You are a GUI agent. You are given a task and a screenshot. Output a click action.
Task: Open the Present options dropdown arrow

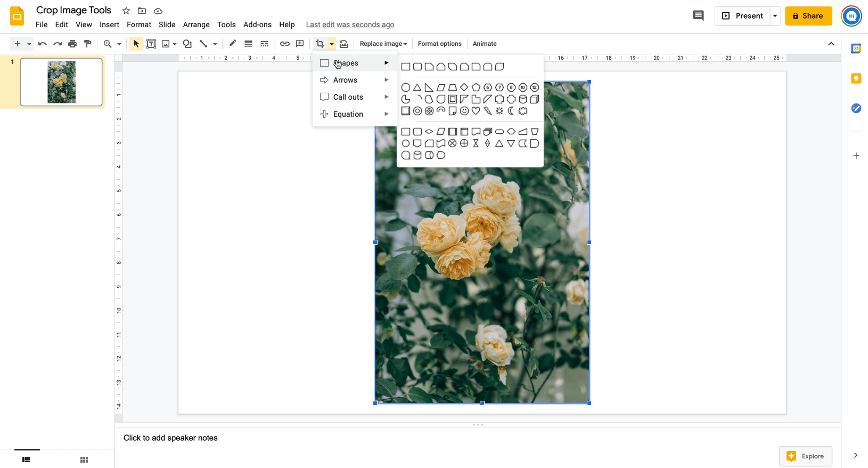(775, 16)
